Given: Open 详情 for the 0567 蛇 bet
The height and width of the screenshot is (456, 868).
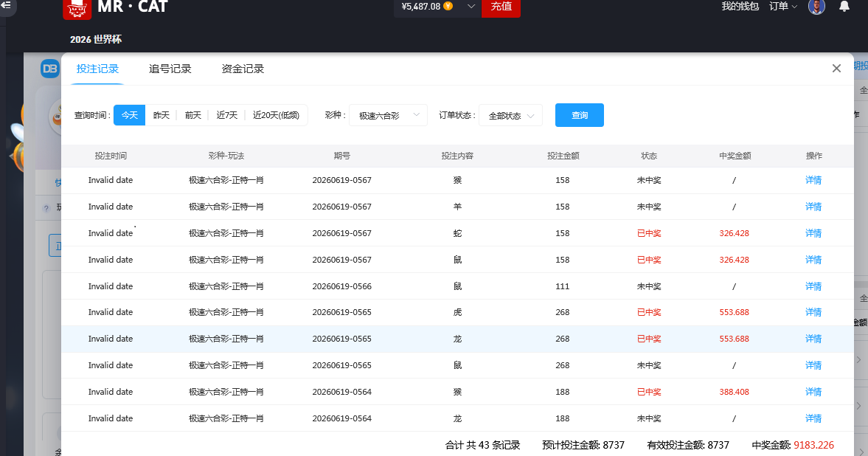Looking at the screenshot, I should pos(813,233).
